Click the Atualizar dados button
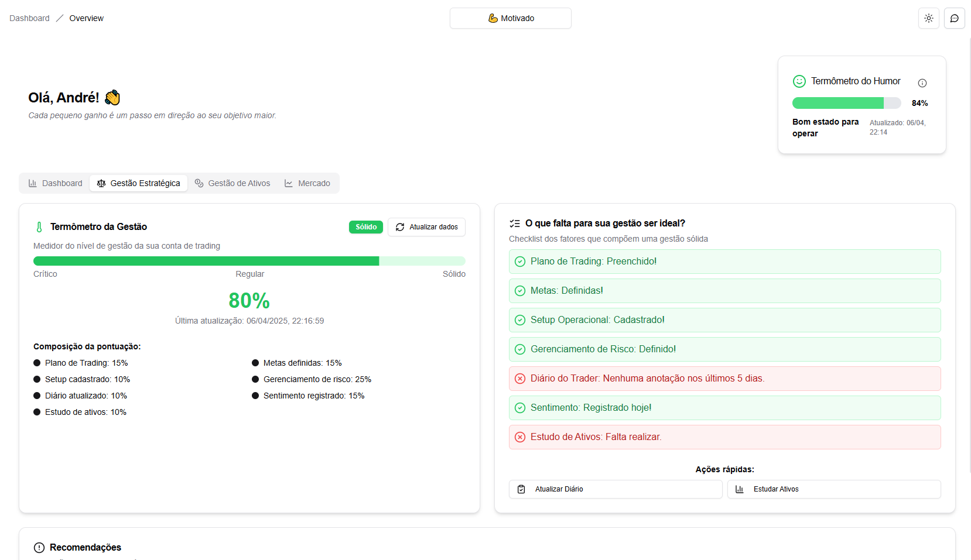Screen dimensions: 971x560 click(x=426, y=227)
